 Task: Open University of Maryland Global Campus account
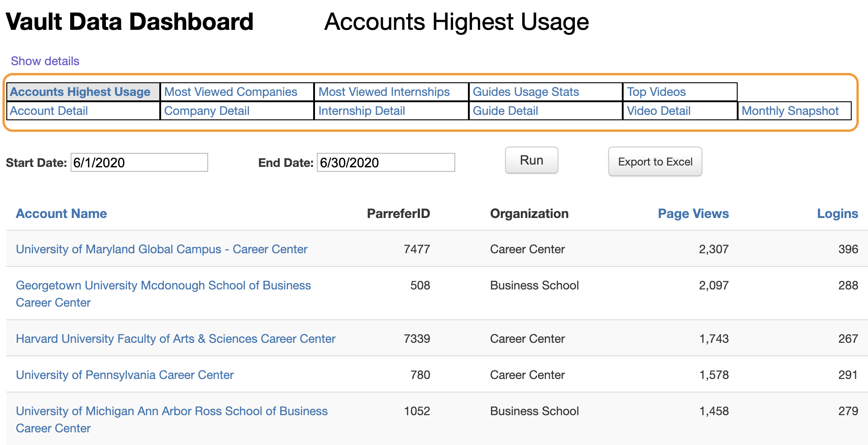[x=162, y=249]
